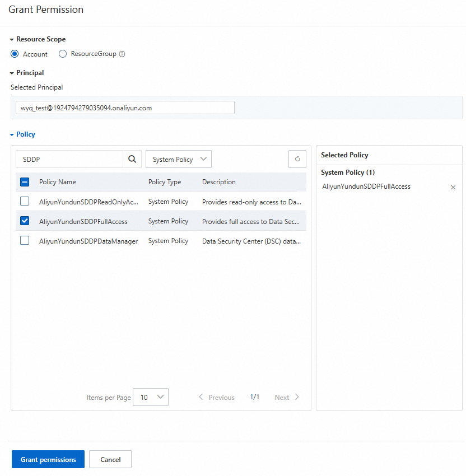Open the ResourceGroup help icon
This screenshot has height=476, width=466.
[122, 54]
